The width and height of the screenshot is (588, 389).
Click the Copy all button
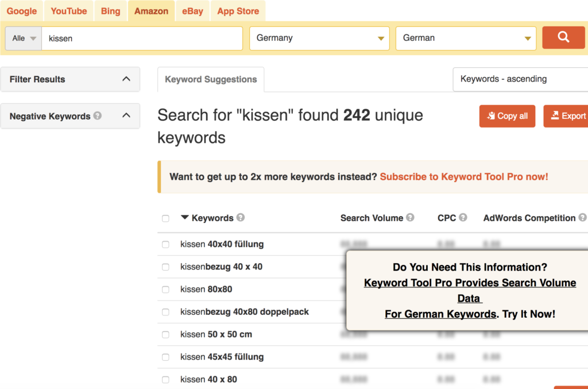tap(507, 116)
